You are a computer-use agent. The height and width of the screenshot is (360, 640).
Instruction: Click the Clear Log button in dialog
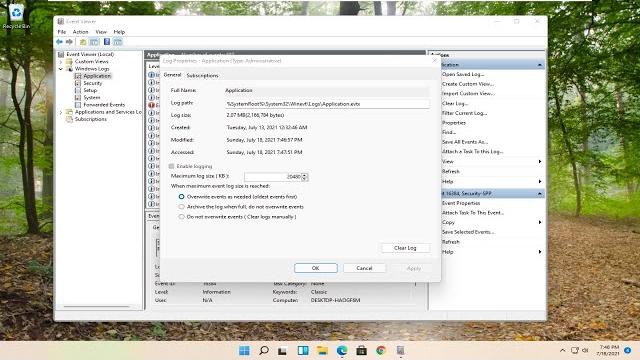[x=405, y=248]
